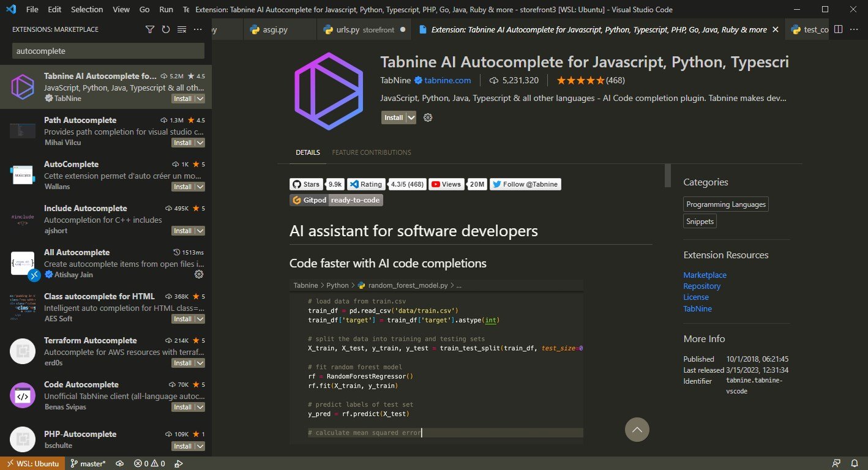Screen dimensions: 868x470
Task: Click the autocomplete search field
Action: [x=108, y=51]
